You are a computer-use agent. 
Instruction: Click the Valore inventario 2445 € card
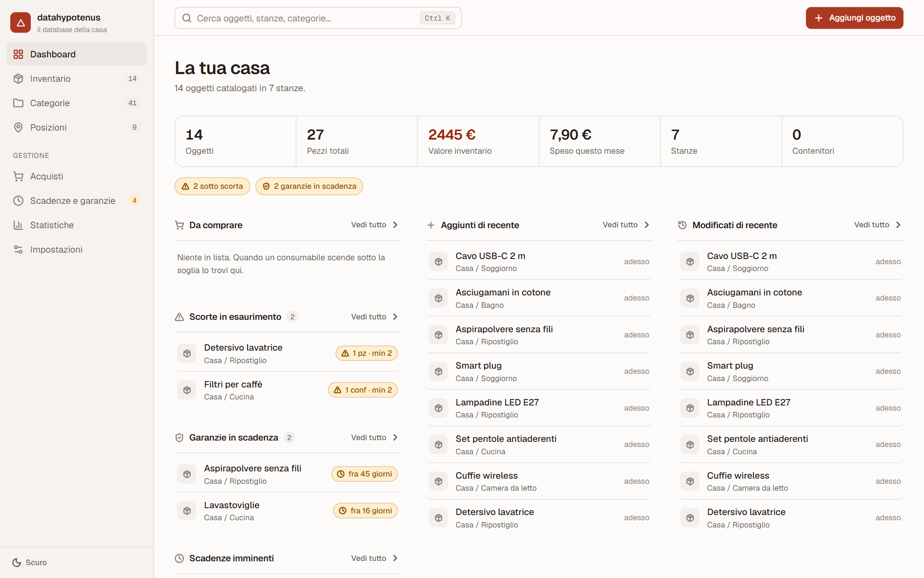pyautogui.click(x=478, y=141)
